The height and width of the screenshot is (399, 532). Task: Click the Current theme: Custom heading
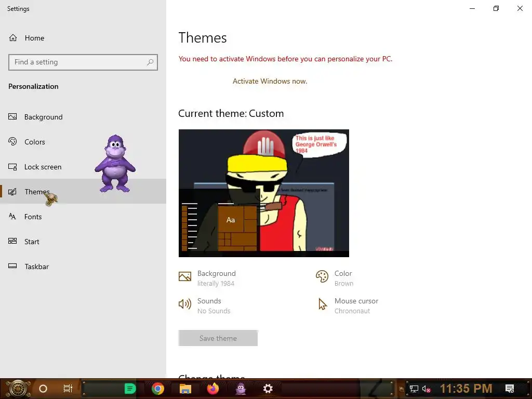[x=231, y=113]
